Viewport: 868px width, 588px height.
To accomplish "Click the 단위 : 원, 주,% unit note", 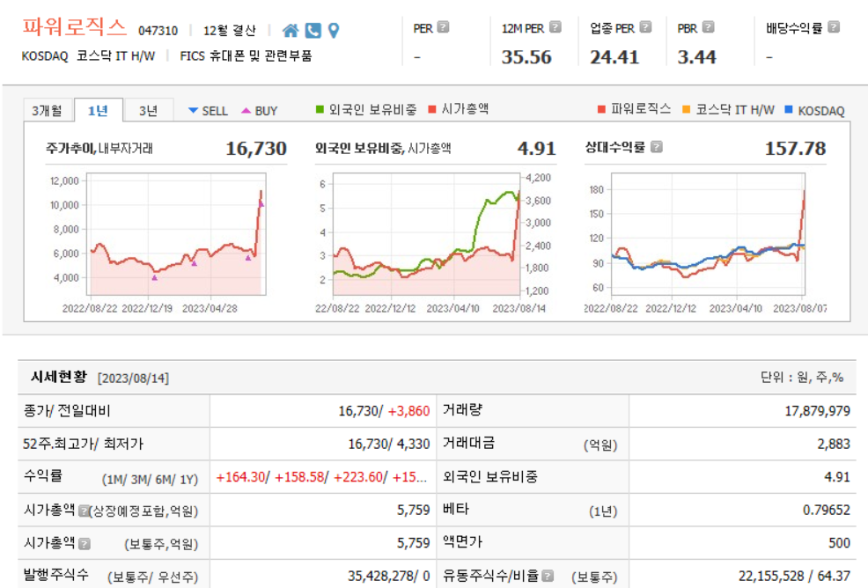I will [802, 378].
